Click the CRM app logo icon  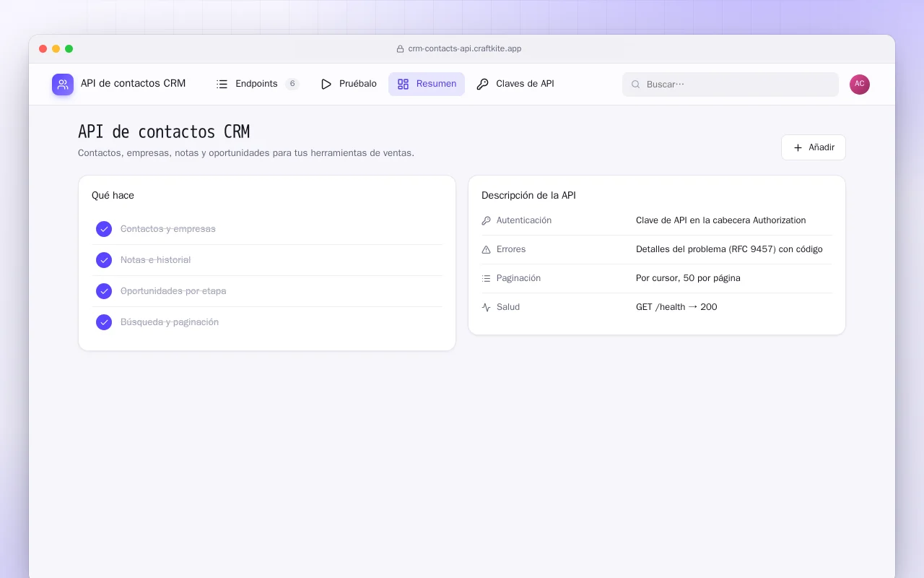tap(63, 85)
